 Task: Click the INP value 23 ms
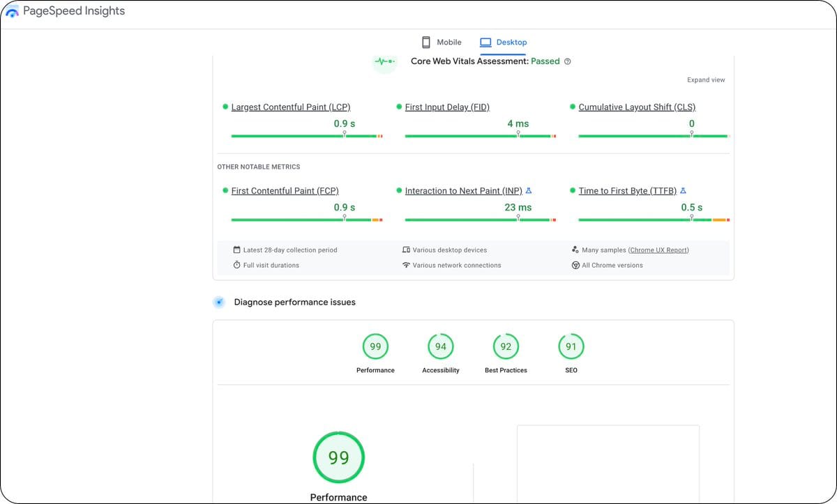coord(518,207)
